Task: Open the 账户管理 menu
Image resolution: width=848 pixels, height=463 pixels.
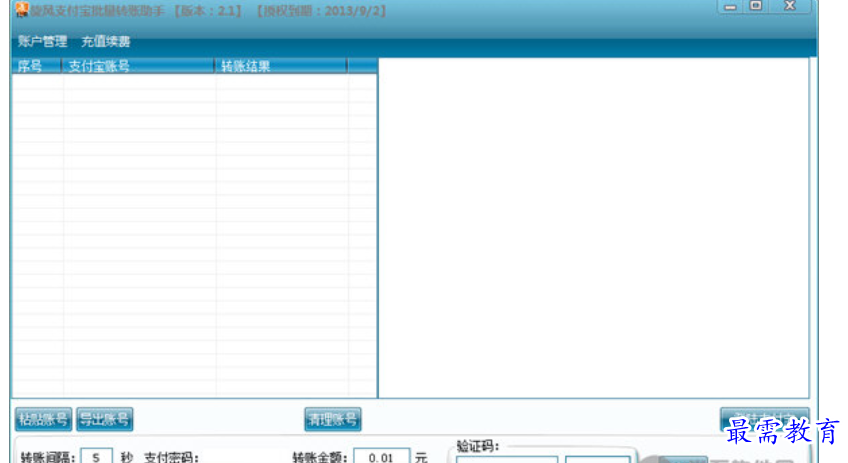Action: (42, 41)
